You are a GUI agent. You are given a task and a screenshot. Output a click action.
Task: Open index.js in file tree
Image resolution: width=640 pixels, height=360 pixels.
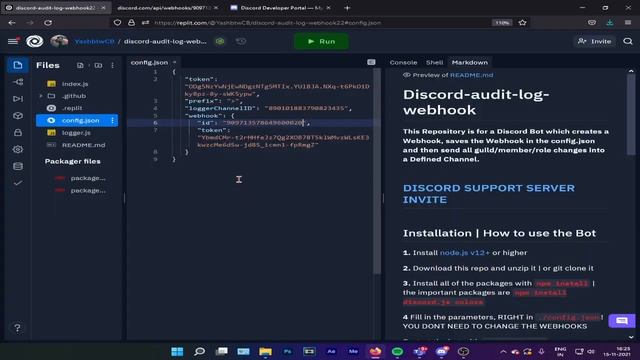tap(75, 84)
